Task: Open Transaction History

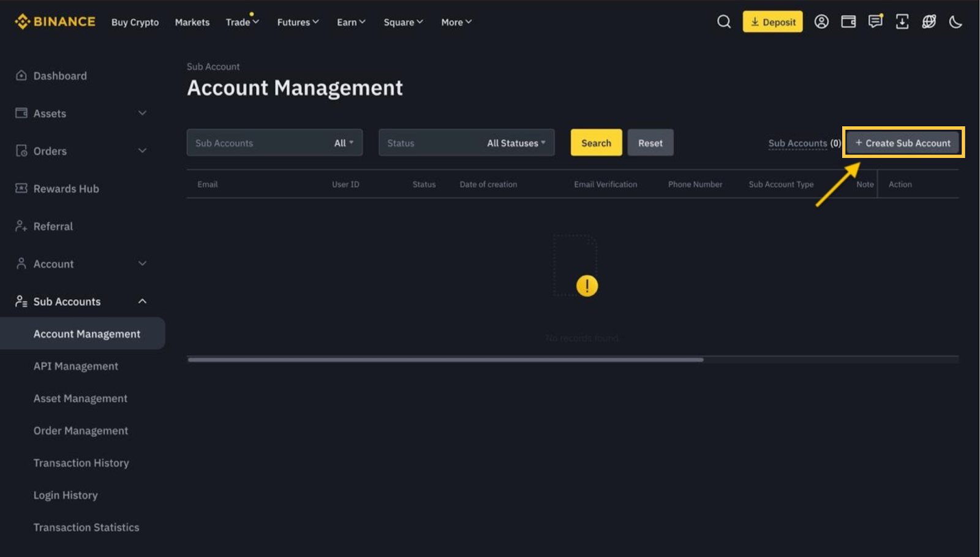Action: [x=81, y=463]
